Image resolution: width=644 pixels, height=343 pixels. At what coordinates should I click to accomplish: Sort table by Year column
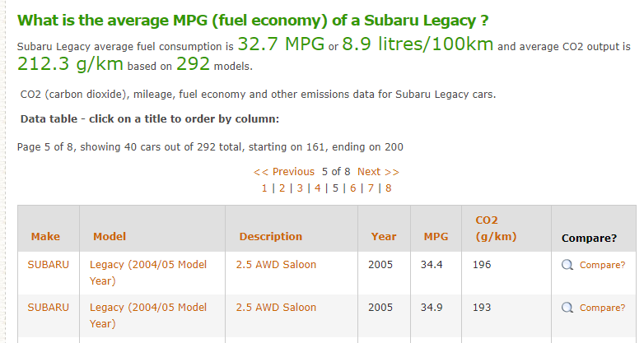(384, 237)
